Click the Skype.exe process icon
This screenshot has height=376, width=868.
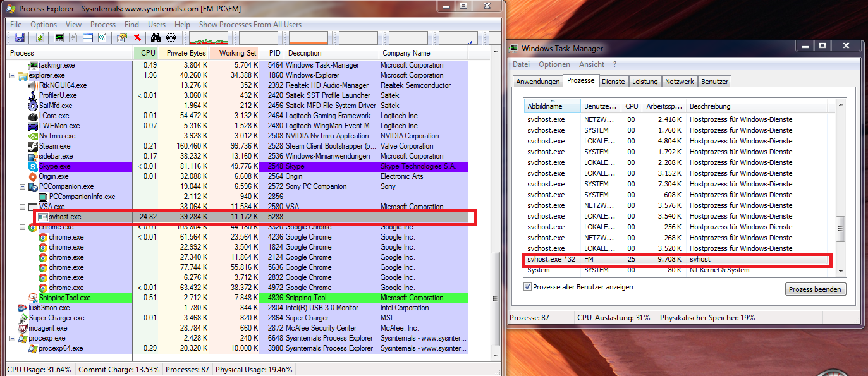click(33, 166)
